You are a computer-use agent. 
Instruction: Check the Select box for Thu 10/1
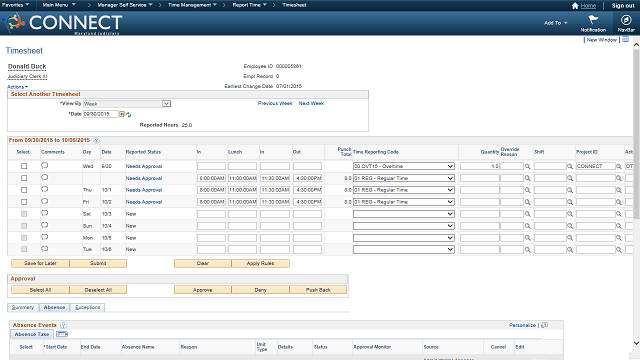click(24, 190)
